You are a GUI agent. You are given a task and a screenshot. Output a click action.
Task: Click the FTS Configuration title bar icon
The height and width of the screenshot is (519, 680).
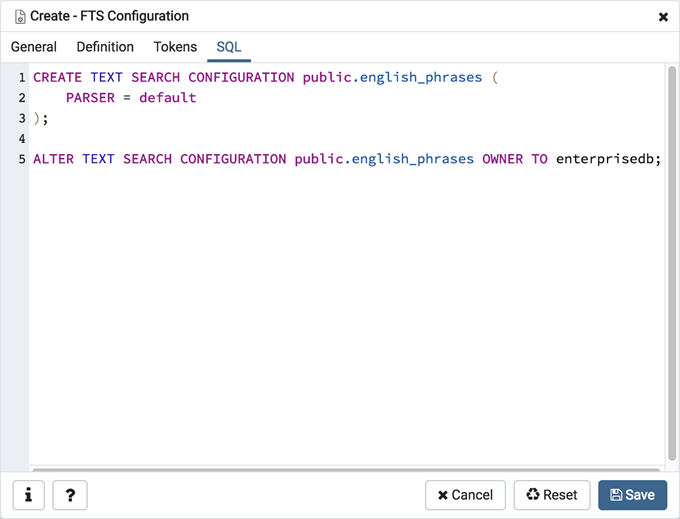click(x=19, y=17)
